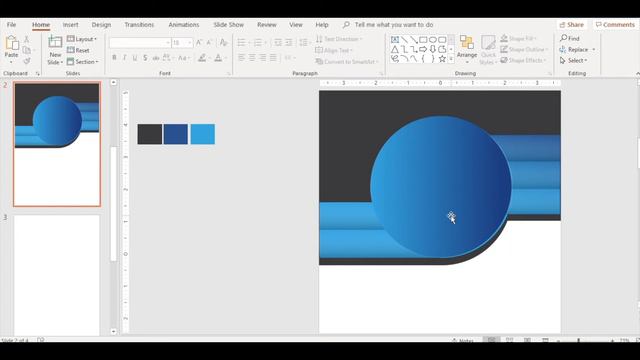Toggle Align Left paragraph alignment
The image size is (640, 360).
(242, 58)
